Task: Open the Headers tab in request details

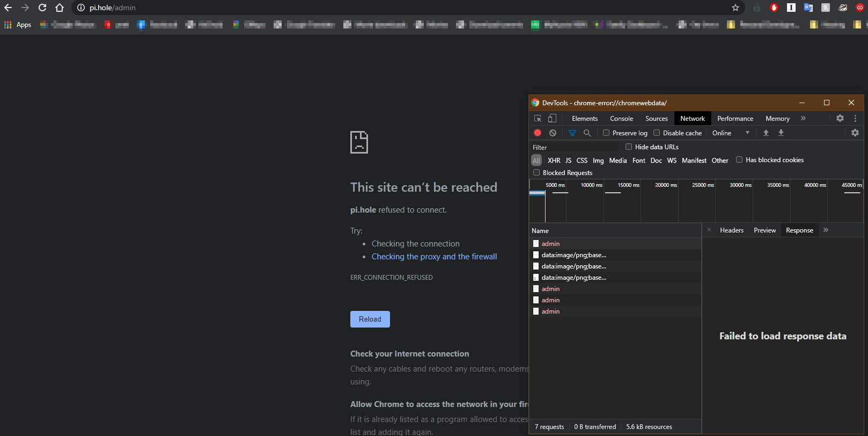Action: pyautogui.click(x=732, y=230)
